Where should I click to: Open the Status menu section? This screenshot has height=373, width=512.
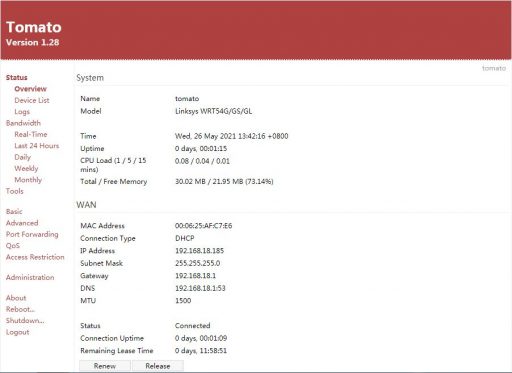point(17,77)
